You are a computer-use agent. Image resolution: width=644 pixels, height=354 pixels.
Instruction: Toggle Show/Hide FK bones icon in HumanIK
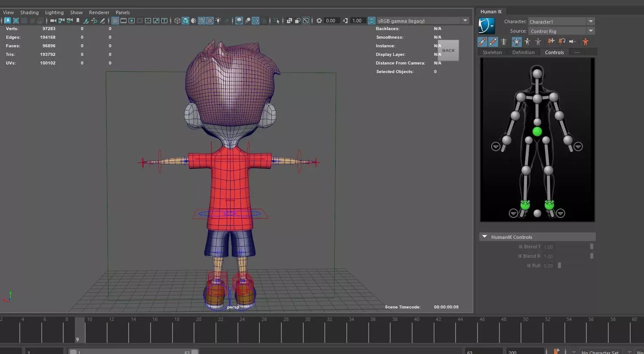[493, 42]
